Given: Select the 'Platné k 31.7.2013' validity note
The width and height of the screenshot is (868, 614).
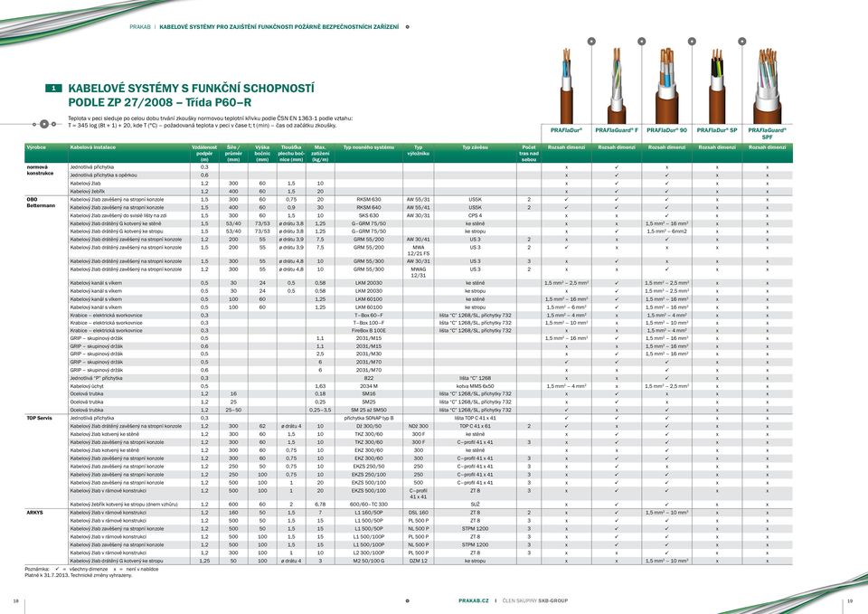Looking at the screenshot, I should coord(79,575).
